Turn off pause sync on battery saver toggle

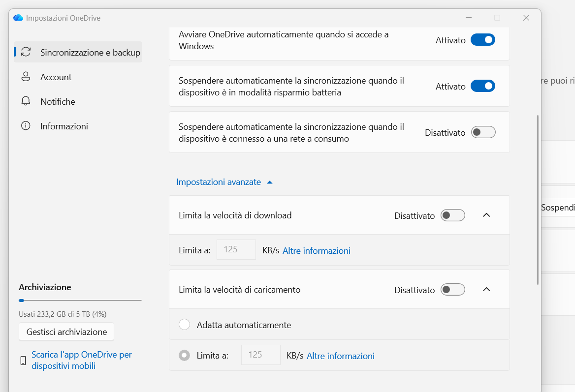(x=483, y=86)
